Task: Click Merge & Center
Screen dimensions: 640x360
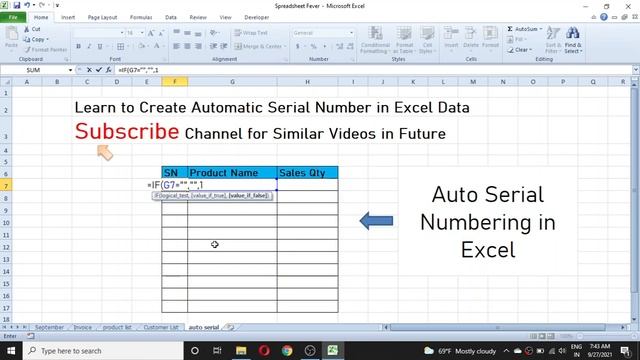Action: (x=258, y=46)
